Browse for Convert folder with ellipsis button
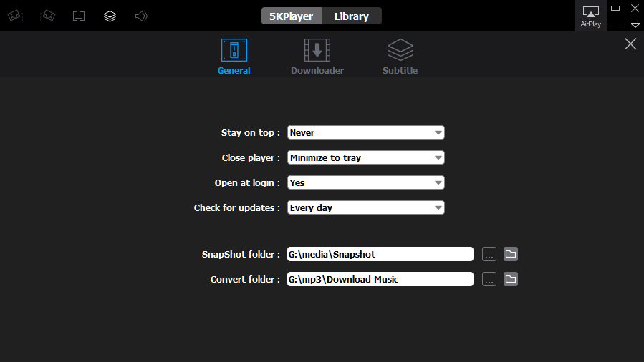Image resolution: width=644 pixels, height=362 pixels. tap(489, 279)
